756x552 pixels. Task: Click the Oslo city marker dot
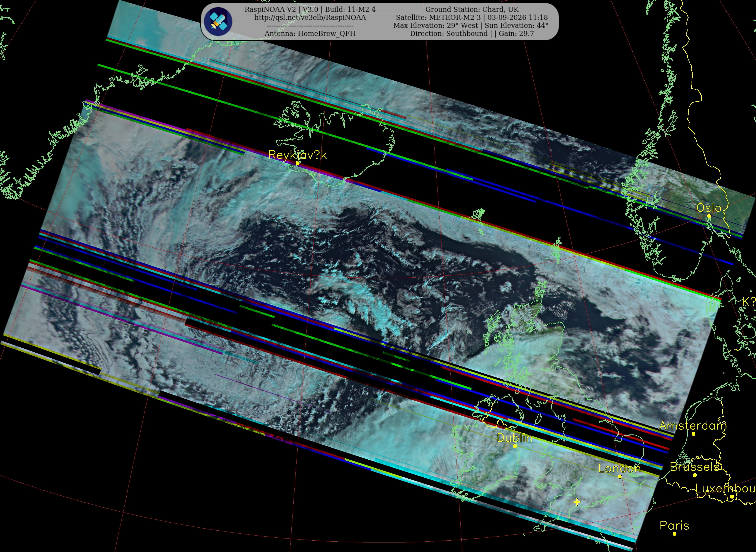[709, 216]
